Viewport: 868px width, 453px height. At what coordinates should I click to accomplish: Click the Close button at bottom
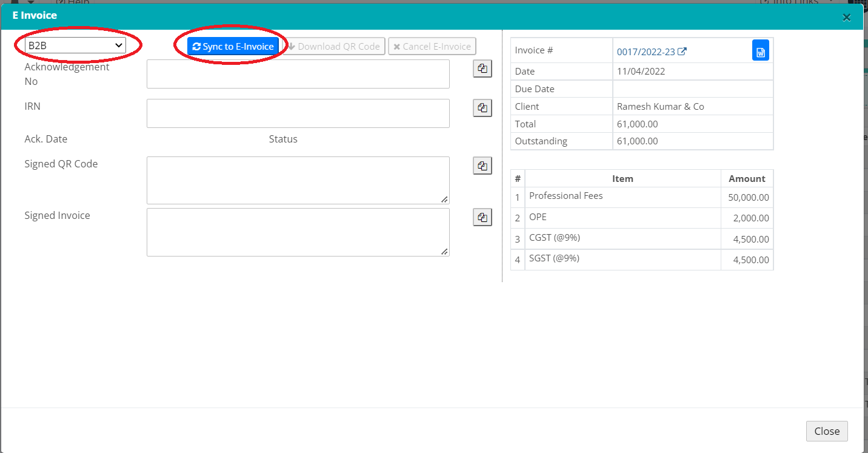[x=826, y=431]
